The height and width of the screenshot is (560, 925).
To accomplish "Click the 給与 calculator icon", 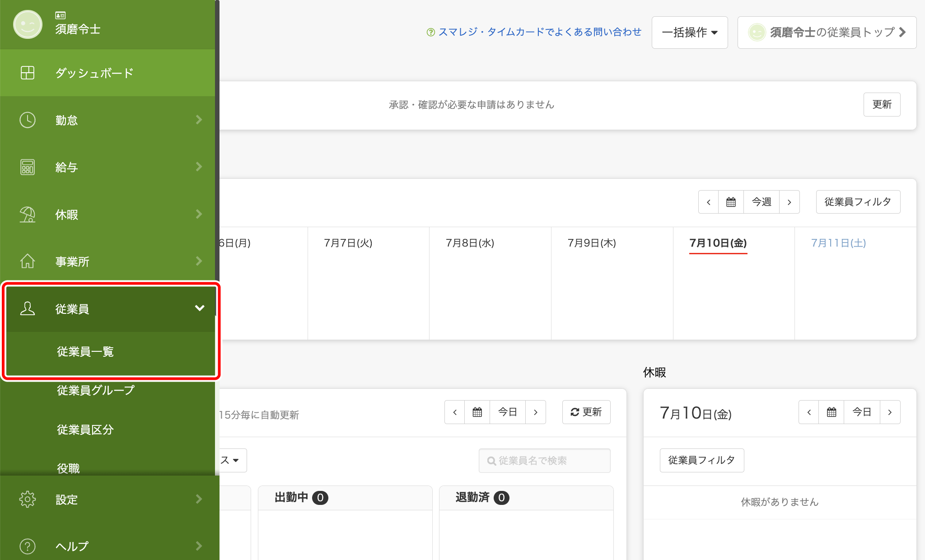I will click(x=28, y=167).
